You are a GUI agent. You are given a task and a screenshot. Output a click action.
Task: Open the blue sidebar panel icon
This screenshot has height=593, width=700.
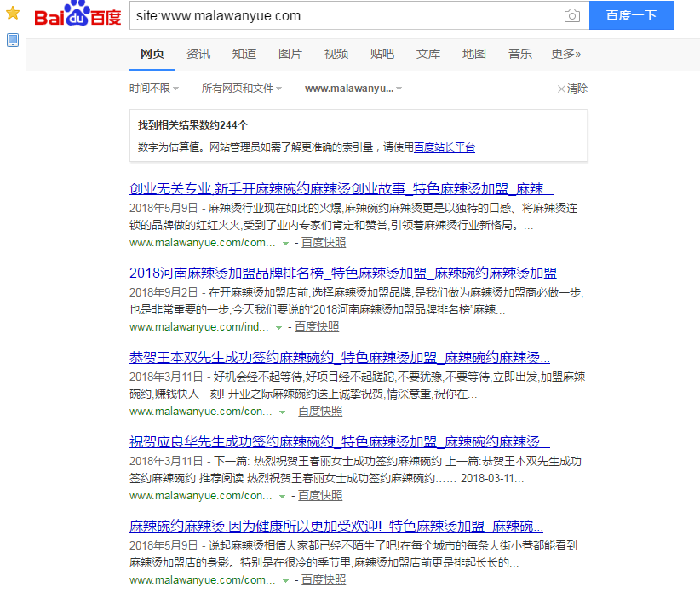12,40
